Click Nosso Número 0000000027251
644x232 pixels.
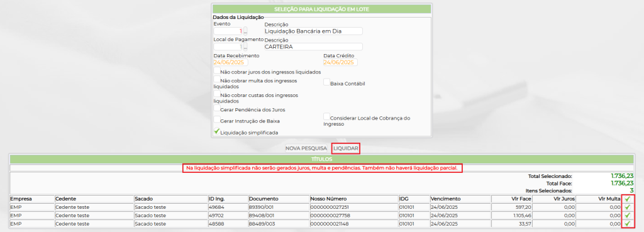point(353,207)
